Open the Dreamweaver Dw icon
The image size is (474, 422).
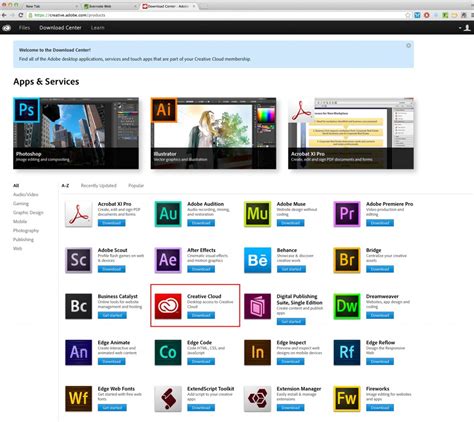[x=347, y=306]
